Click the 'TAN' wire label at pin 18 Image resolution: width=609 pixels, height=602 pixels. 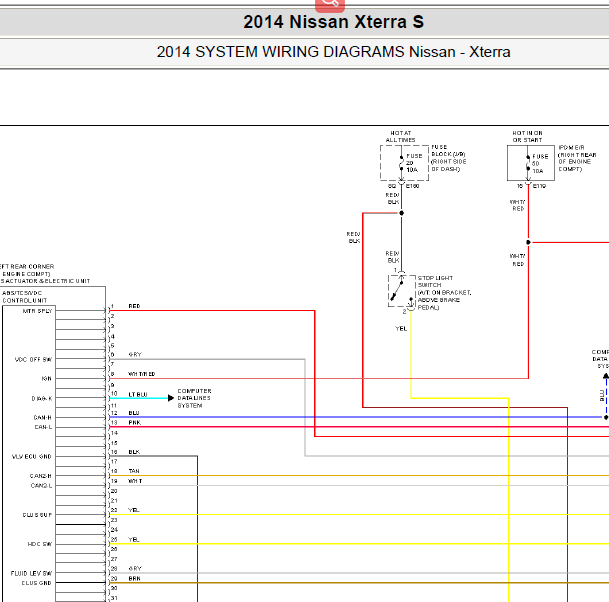(x=134, y=471)
